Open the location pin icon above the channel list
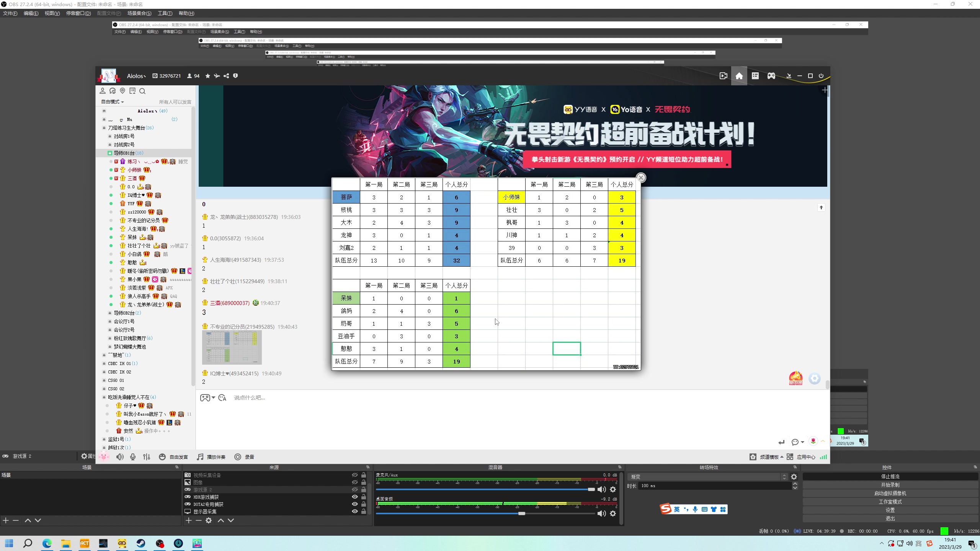The width and height of the screenshot is (980, 551). click(122, 91)
